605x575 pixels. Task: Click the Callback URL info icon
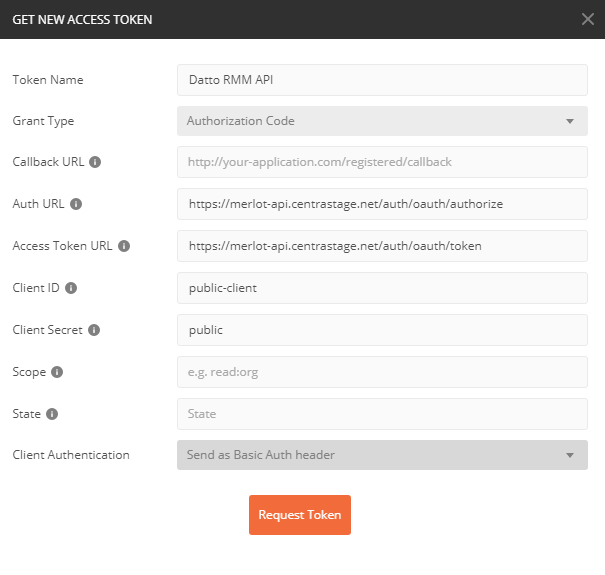[95, 162]
